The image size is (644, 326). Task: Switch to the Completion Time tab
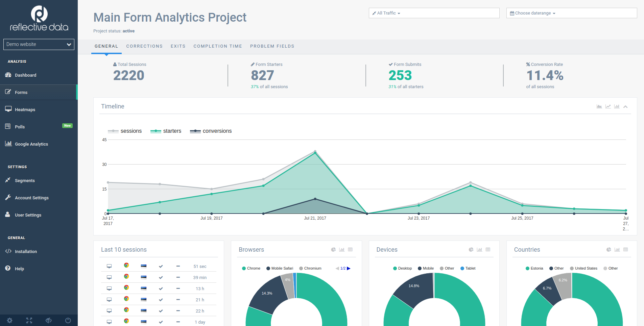tap(218, 46)
